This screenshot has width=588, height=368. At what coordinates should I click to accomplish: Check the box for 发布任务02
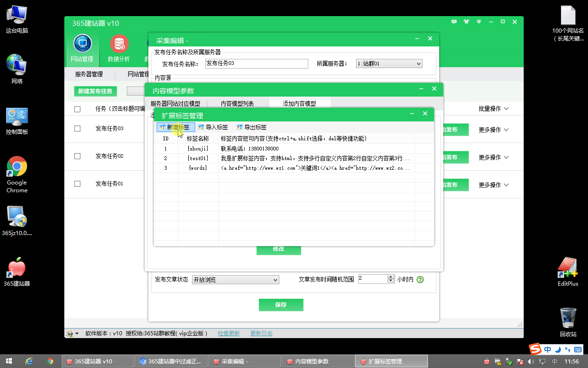[x=77, y=156]
